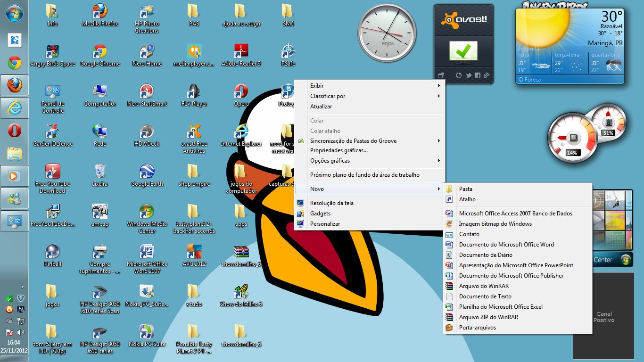Create Arquivo ZIP do WinRAR
This screenshot has height=362, width=644.
pyautogui.click(x=518, y=317)
